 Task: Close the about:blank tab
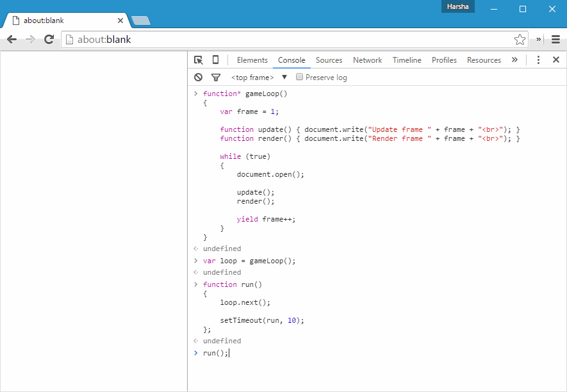pos(120,20)
